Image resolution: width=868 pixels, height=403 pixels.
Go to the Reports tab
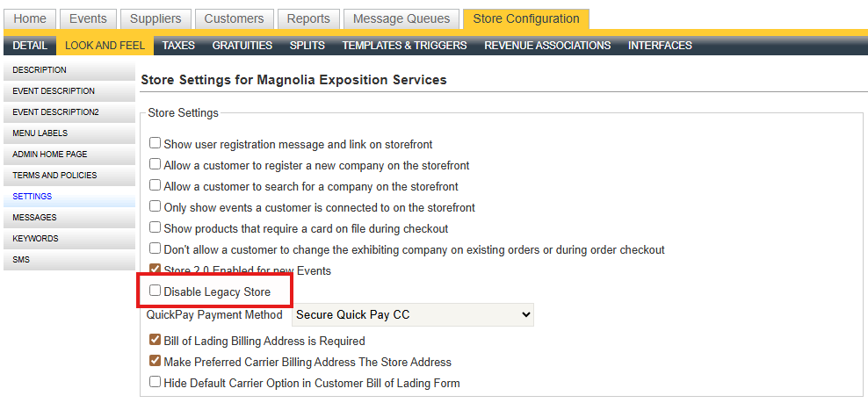pos(307,18)
